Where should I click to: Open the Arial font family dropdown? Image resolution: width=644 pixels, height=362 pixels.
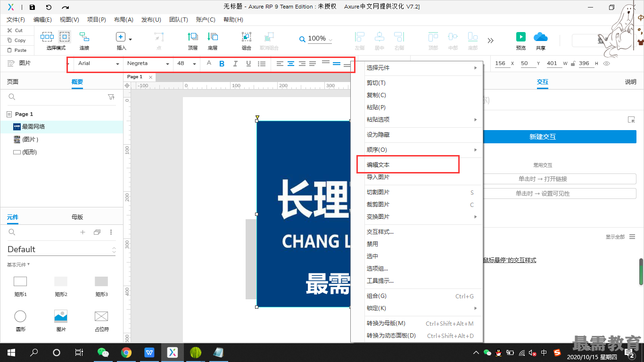(x=99, y=64)
